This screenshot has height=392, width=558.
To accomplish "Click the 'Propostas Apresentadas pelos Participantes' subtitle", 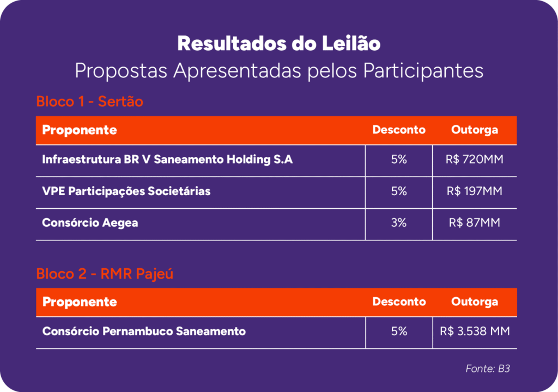I will pos(278,71).
